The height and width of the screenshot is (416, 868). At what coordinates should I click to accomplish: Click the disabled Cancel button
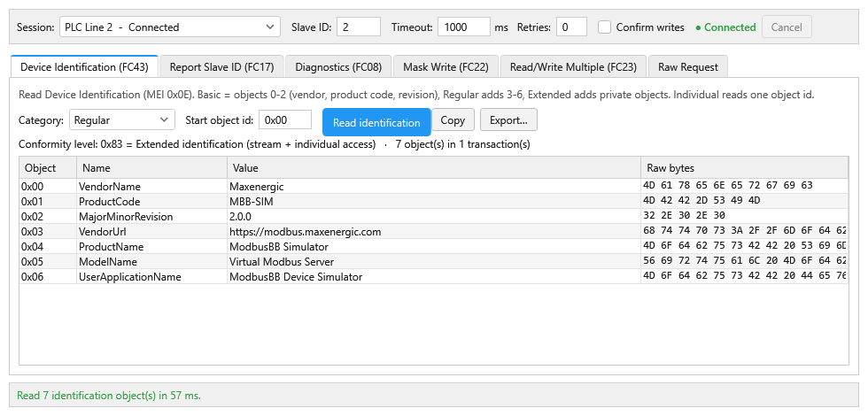click(787, 27)
